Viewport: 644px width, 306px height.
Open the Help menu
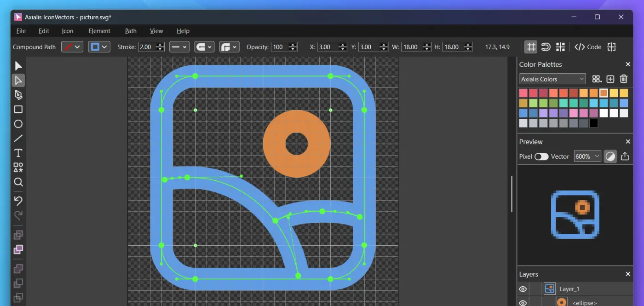click(x=183, y=31)
